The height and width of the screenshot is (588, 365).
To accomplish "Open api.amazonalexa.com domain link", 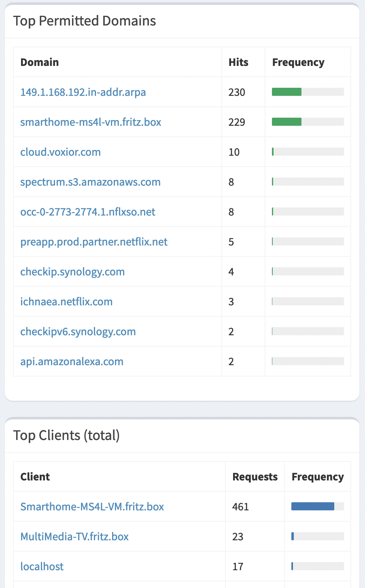I will pyautogui.click(x=72, y=362).
